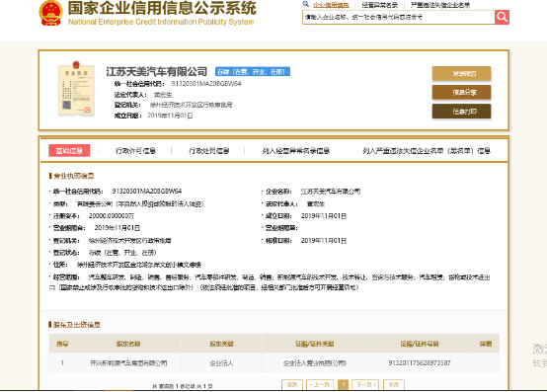Click the credit code 91320301MA208G8W64 in header card
The width and height of the screenshot is (547, 392).
[206, 84]
